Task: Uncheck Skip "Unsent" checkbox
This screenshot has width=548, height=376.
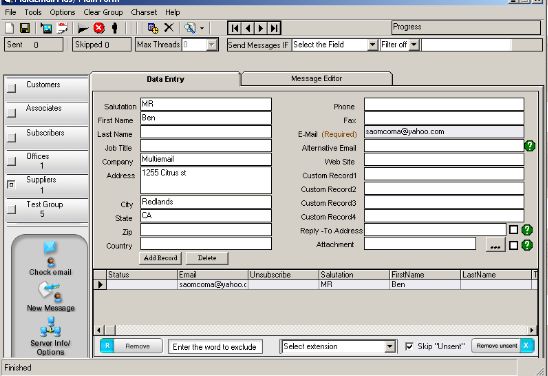Action: (409, 346)
